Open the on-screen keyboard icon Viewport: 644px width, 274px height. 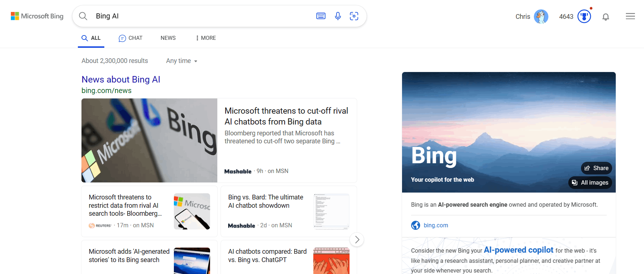tap(321, 16)
